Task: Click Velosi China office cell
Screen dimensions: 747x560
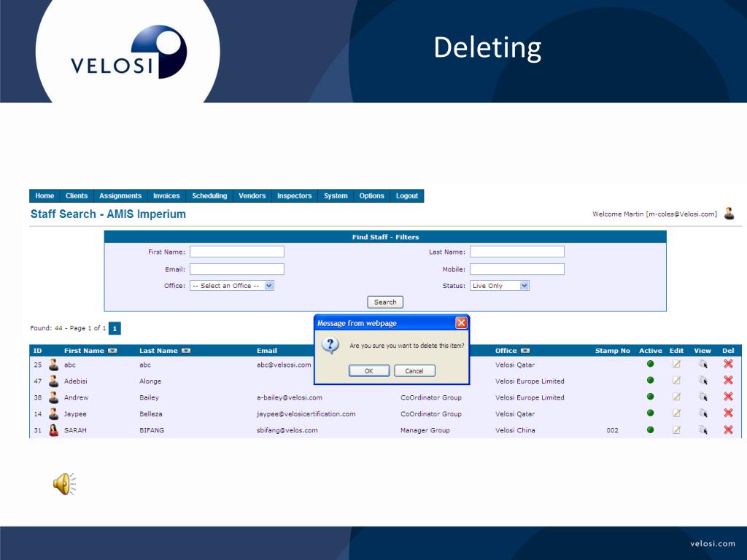Action: 515,430
